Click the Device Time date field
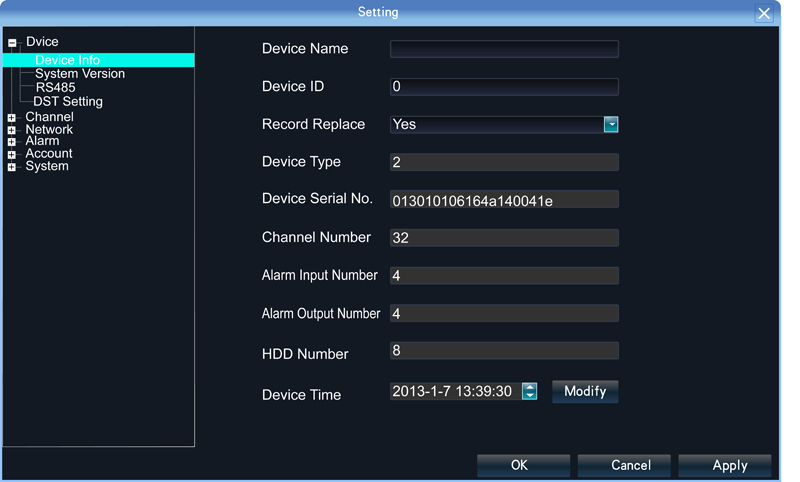Screen dimensions: 800x482 (x=456, y=392)
